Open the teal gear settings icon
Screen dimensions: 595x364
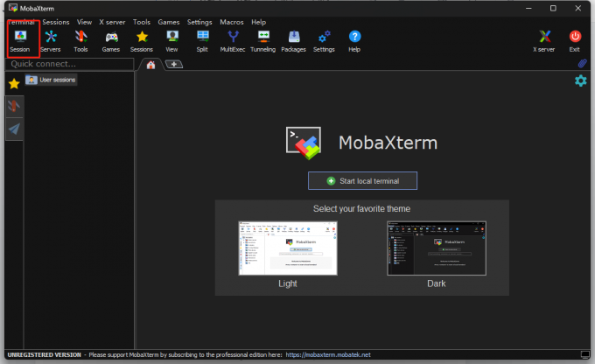pos(581,80)
